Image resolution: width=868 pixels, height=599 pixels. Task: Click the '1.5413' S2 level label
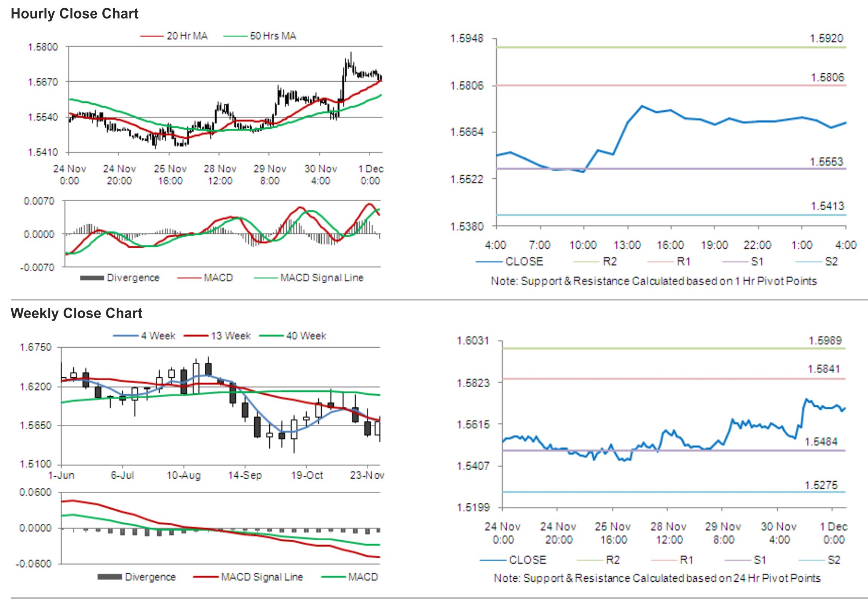(x=827, y=206)
